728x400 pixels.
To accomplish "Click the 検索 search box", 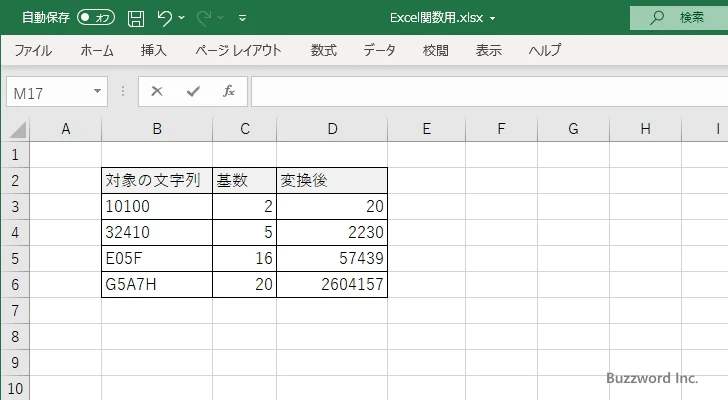I will click(x=679, y=18).
